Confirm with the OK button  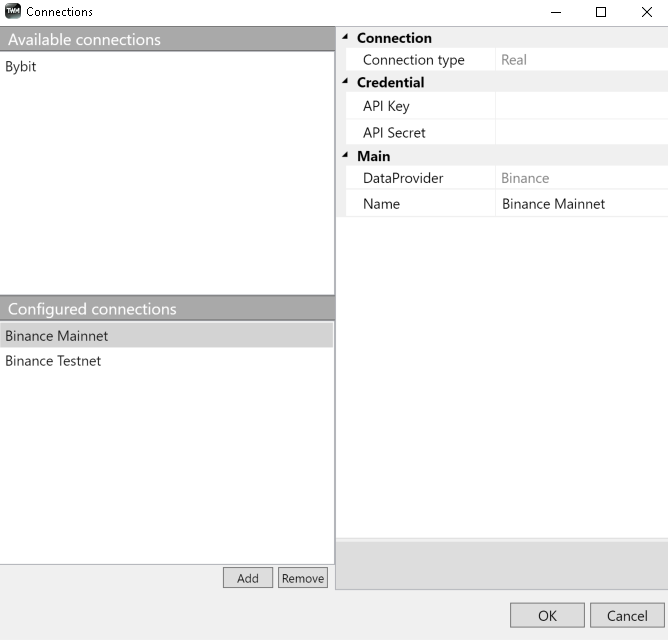547,615
